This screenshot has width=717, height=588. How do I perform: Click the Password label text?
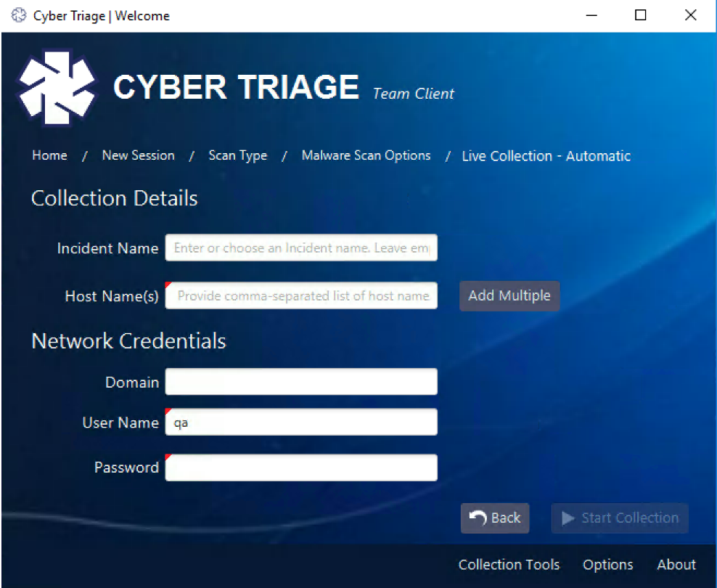pyautogui.click(x=126, y=467)
